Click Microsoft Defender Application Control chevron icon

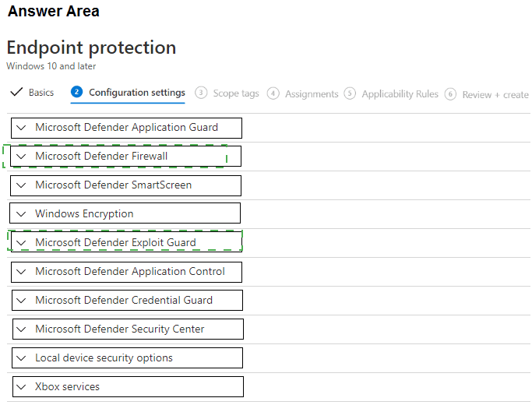22,272
